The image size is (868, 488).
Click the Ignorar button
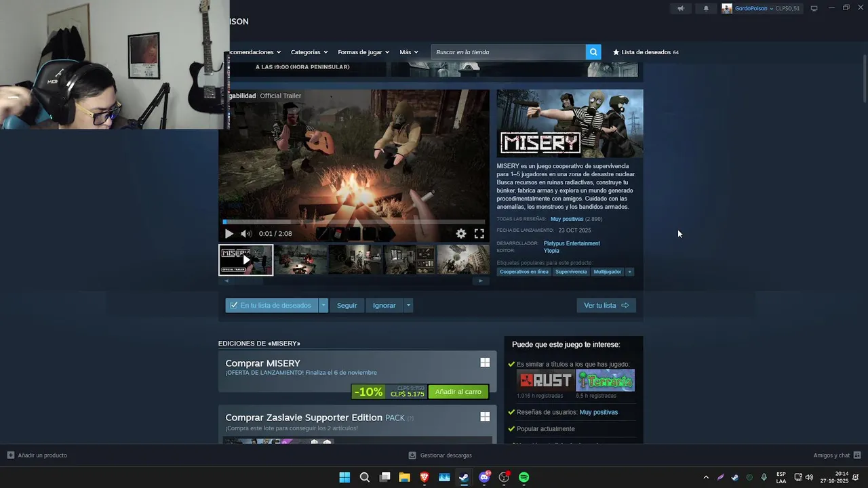point(384,305)
